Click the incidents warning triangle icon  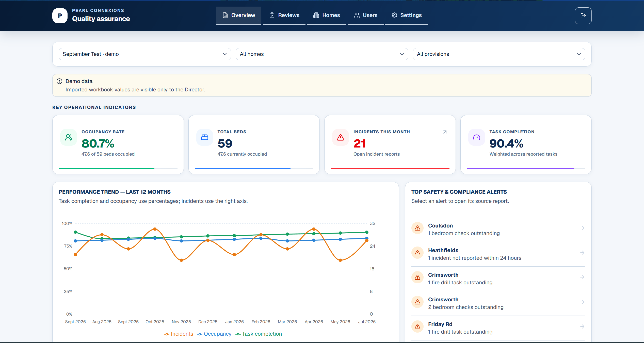click(x=341, y=137)
